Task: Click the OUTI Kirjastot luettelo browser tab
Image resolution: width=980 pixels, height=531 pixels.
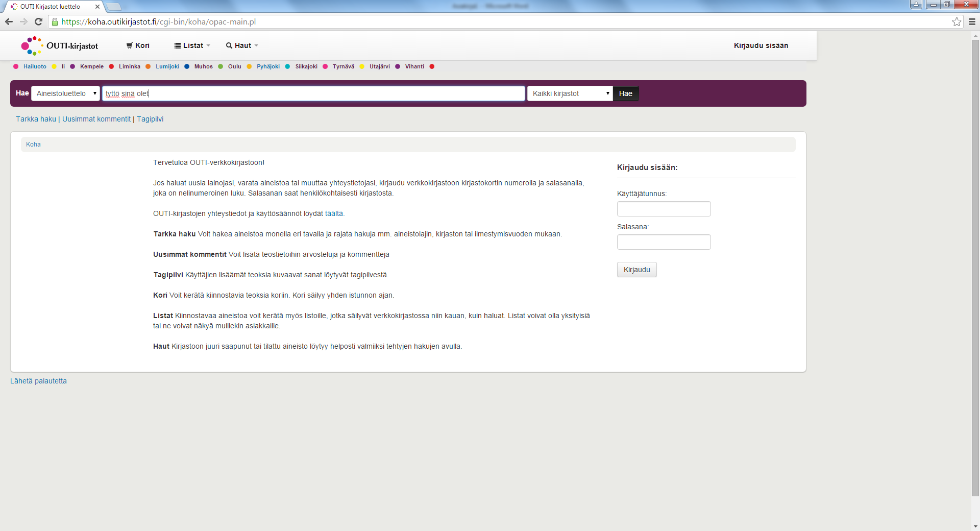Action: coord(54,7)
